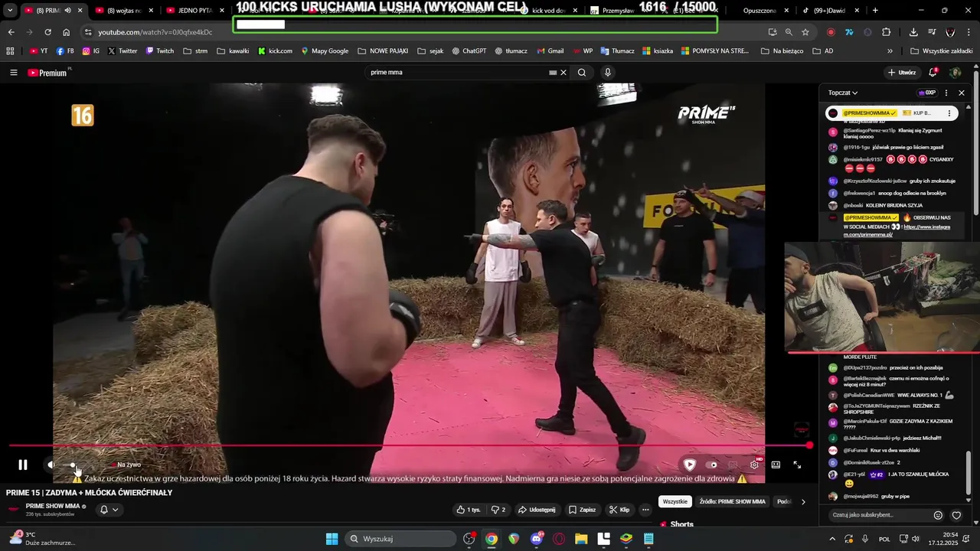980x551 pixels.
Task: Expand notification bell dropdown for channel
Action: (x=109, y=510)
